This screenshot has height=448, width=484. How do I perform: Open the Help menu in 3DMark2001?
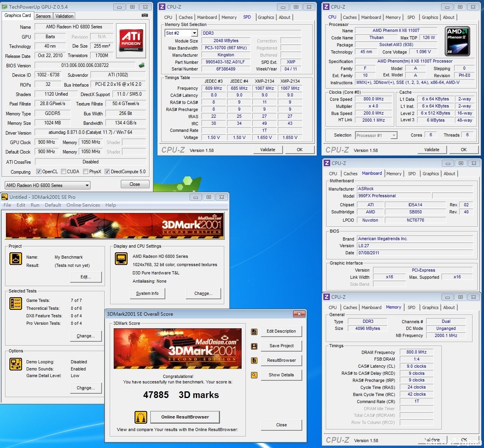tap(111, 205)
